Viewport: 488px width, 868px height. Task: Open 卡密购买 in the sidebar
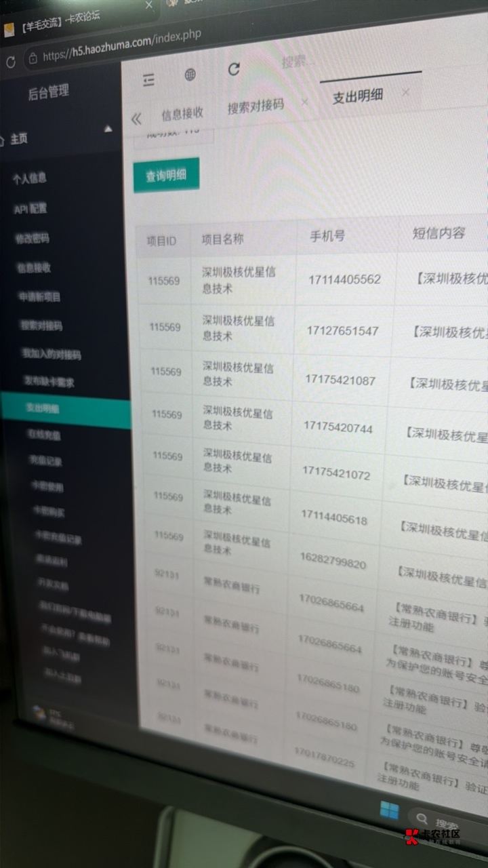click(x=49, y=513)
